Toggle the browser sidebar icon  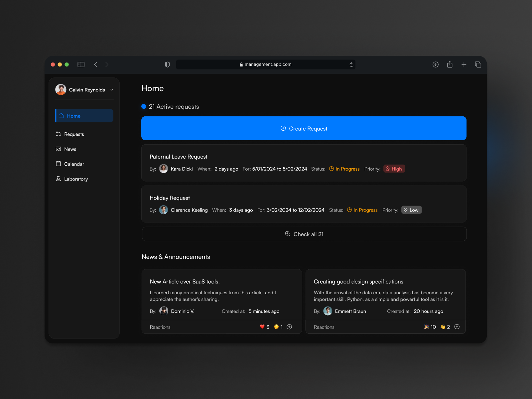(x=81, y=64)
